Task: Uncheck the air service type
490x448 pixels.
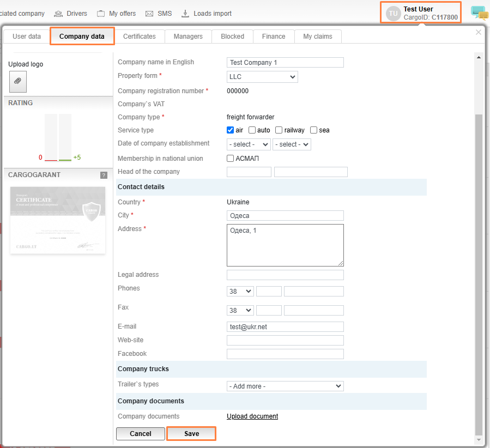Action: click(231, 130)
